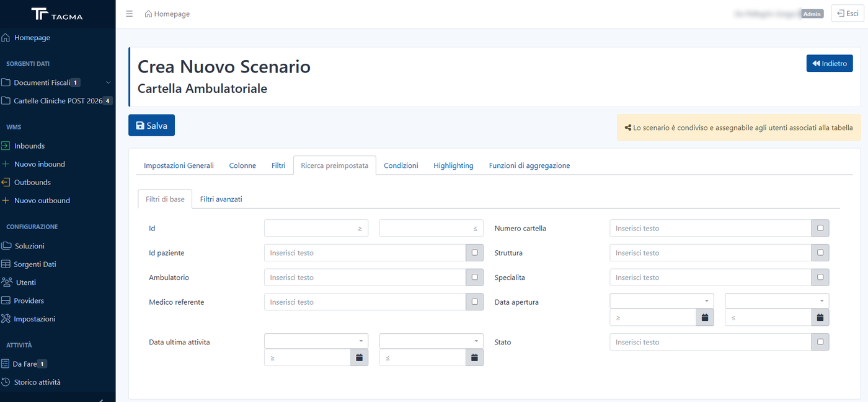Open calendar for Data apertura ≥ field
This screenshot has width=868, height=402.
coord(705,318)
